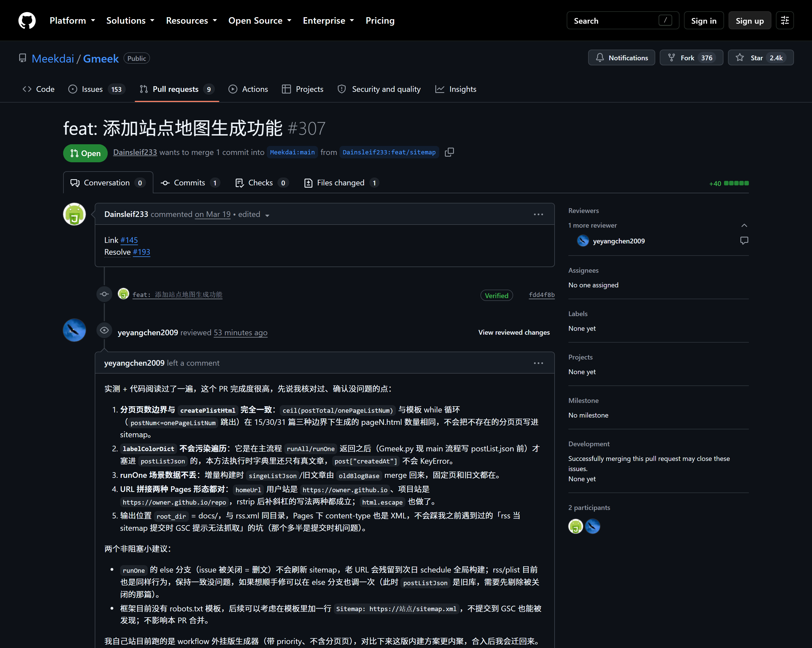
Task: Open the Dainsleif233:feat/sitemap branch link
Action: click(x=389, y=152)
